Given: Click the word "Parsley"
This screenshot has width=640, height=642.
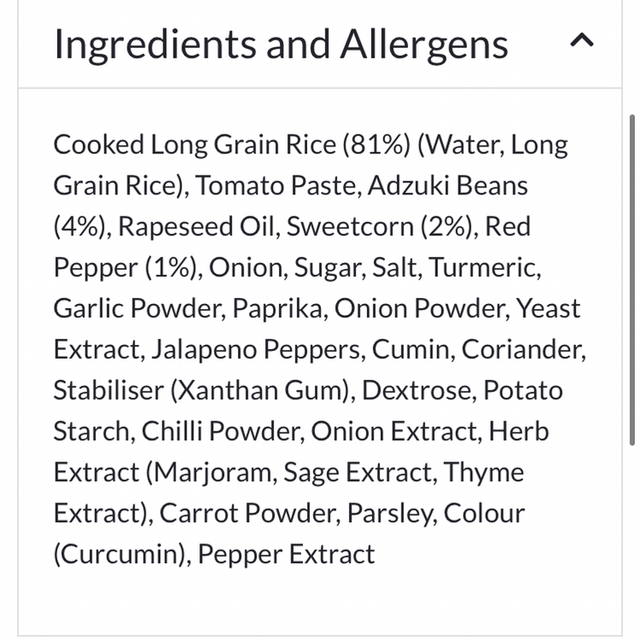Looking at the screenshot, I should click(390, 513).
